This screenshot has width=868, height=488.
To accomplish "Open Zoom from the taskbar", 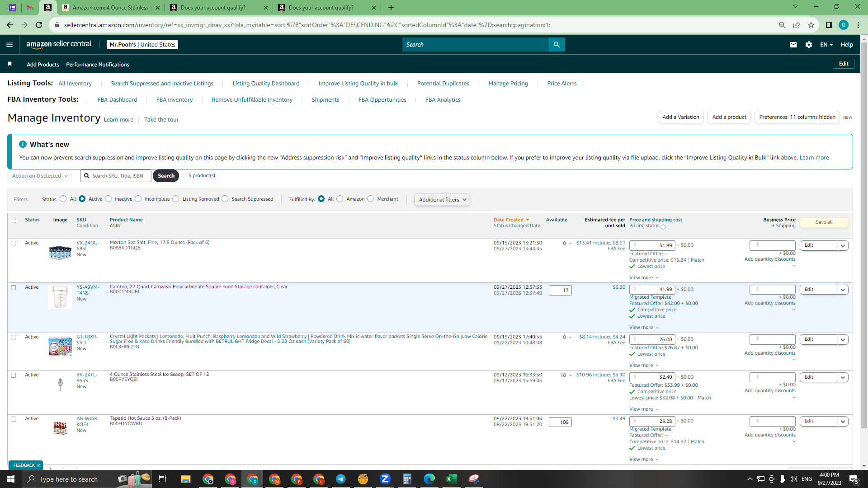I will pyautogui.click(x=385, y=479).
